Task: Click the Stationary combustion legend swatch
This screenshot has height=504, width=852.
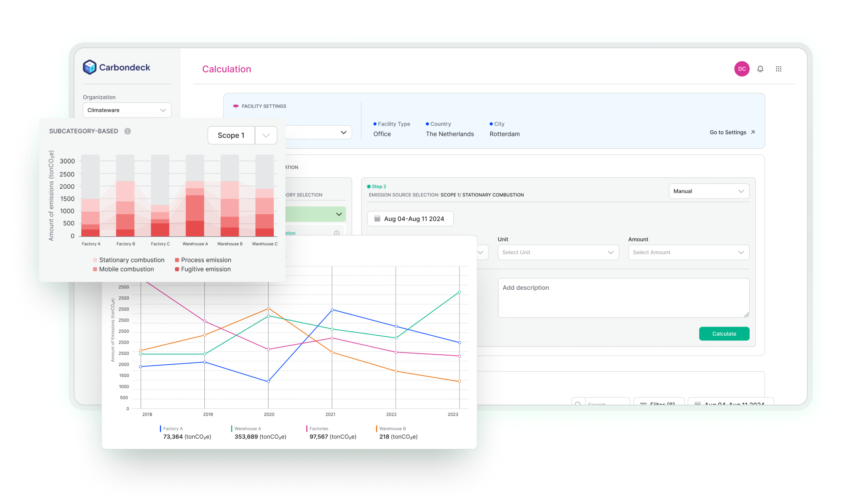Action: (95, 260)
